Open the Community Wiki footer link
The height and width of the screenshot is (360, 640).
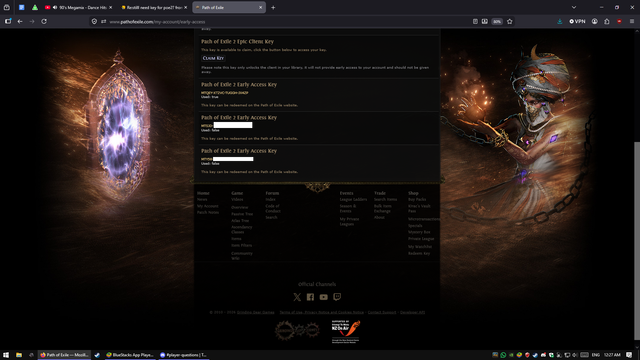click(242, 256)
